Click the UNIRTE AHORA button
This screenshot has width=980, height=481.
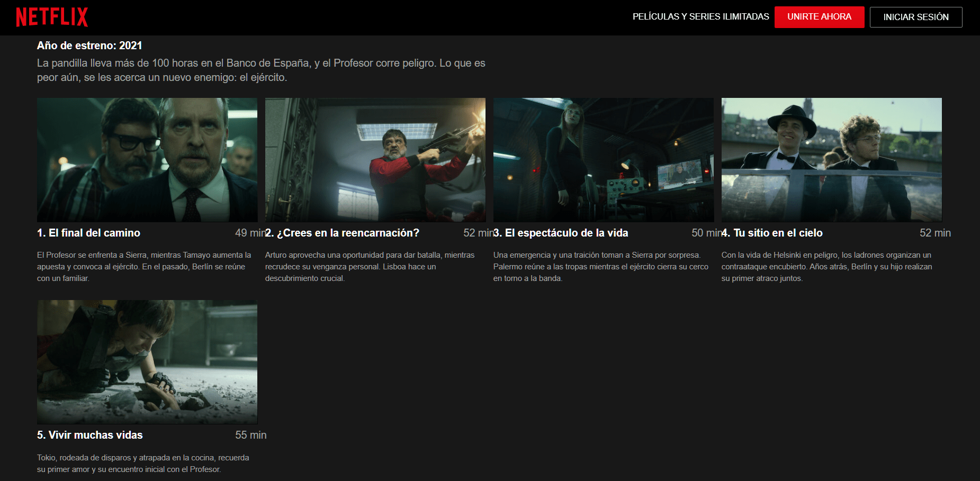click(x=819, y=17)
